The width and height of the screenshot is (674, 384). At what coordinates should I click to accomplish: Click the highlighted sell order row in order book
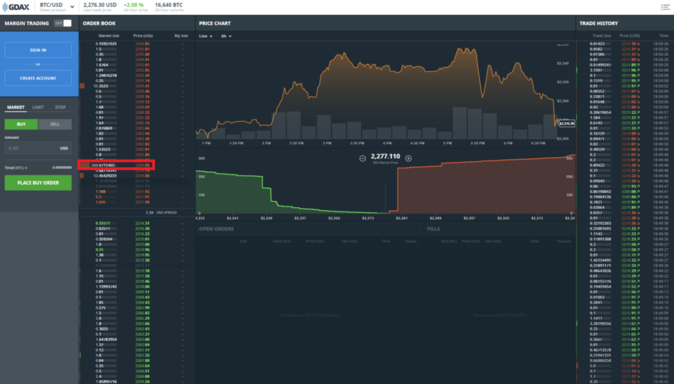coord(116,165)
